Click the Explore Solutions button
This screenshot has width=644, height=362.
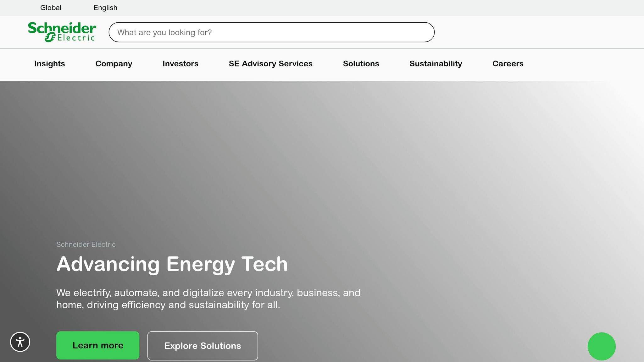click(203, 346)
